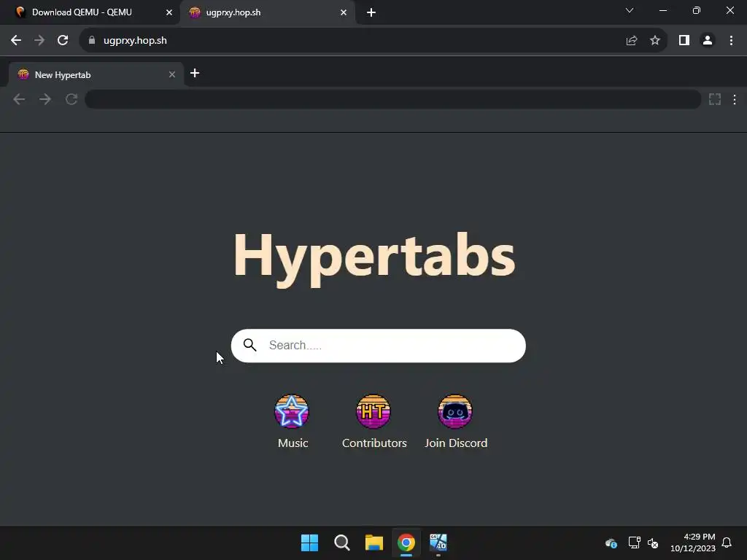Screen dimensions: 747x560
Task: Click the magnifier icon in Hypertabs search box
Action: (x=250, y=345)
